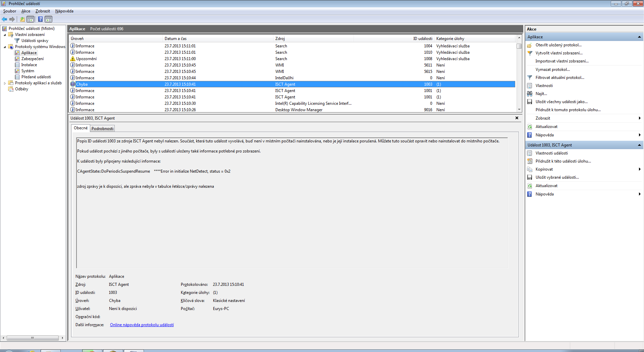
Task: Click the Otevřít uložený protokol icon
Action: click(530, 45)
